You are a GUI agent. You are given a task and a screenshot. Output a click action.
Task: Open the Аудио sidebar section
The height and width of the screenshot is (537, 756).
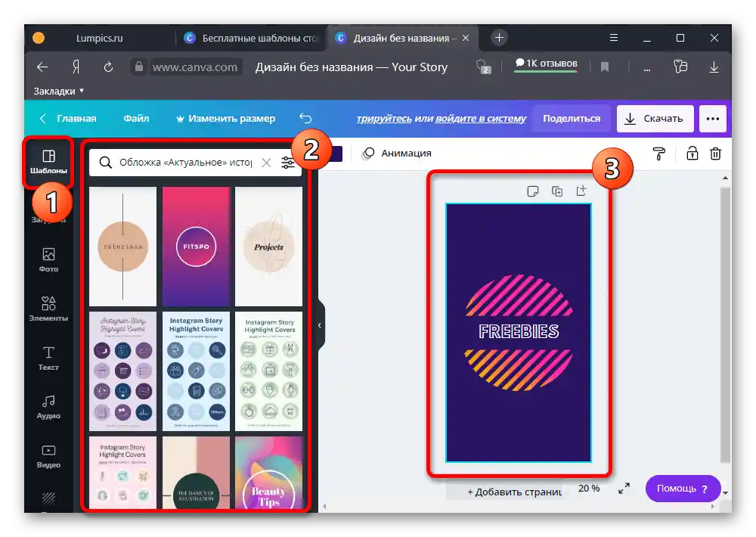pos(48,407)
